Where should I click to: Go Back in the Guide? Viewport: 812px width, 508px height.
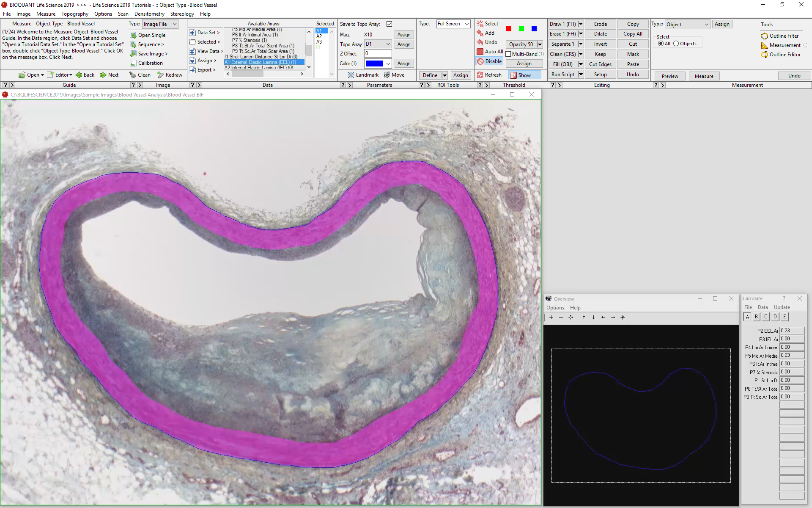85,75
